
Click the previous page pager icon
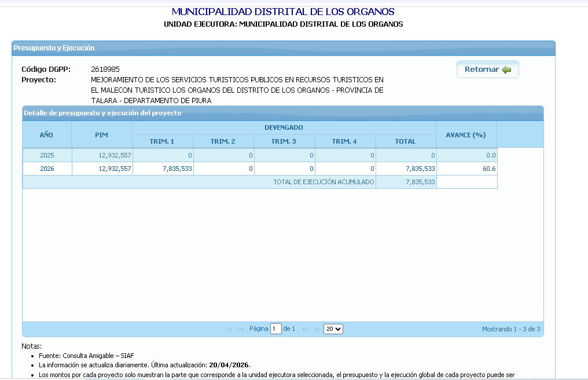(240, 329)
